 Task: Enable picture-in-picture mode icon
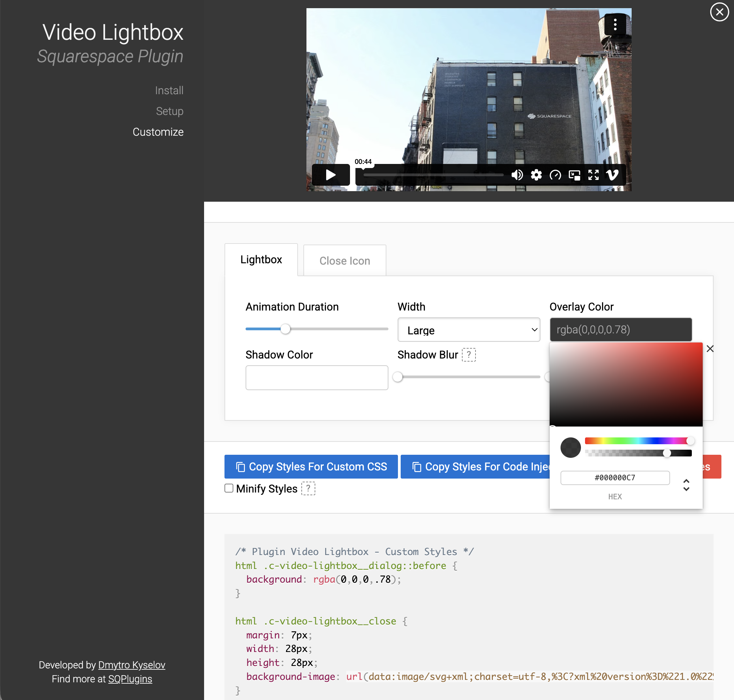574,174
